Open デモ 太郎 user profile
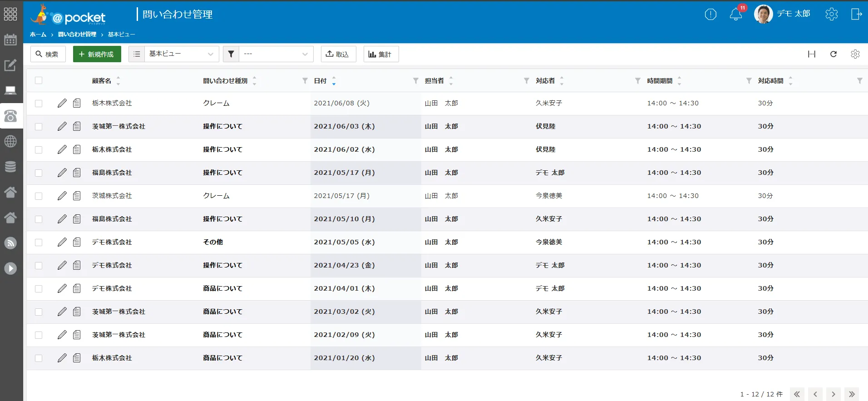 click(x=782, y=14)
